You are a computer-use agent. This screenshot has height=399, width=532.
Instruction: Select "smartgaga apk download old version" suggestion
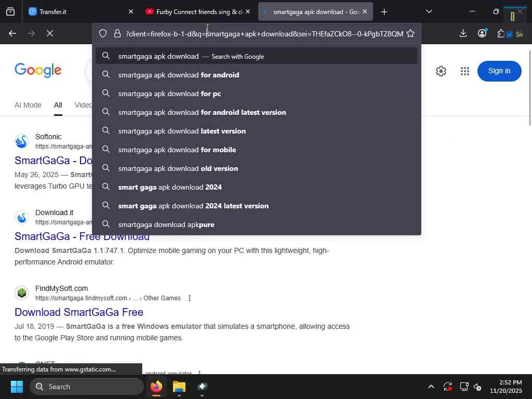(x=257, y=168)
